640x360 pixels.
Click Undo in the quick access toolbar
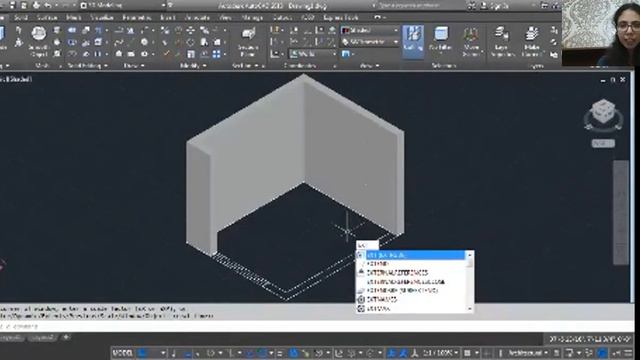(48, 5)
